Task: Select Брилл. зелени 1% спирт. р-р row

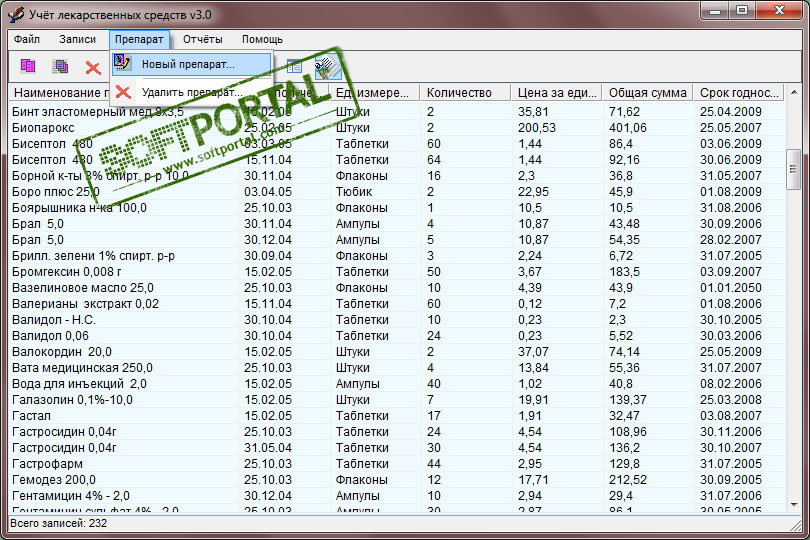Action: pos(397,256)
